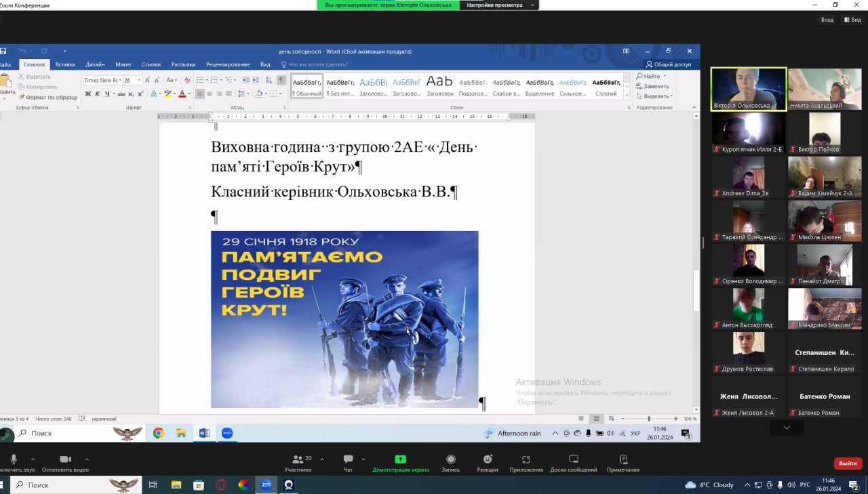Open the font name box Times New Roman
This screenshot has height=494, width=868.
(x=102, y=80)
